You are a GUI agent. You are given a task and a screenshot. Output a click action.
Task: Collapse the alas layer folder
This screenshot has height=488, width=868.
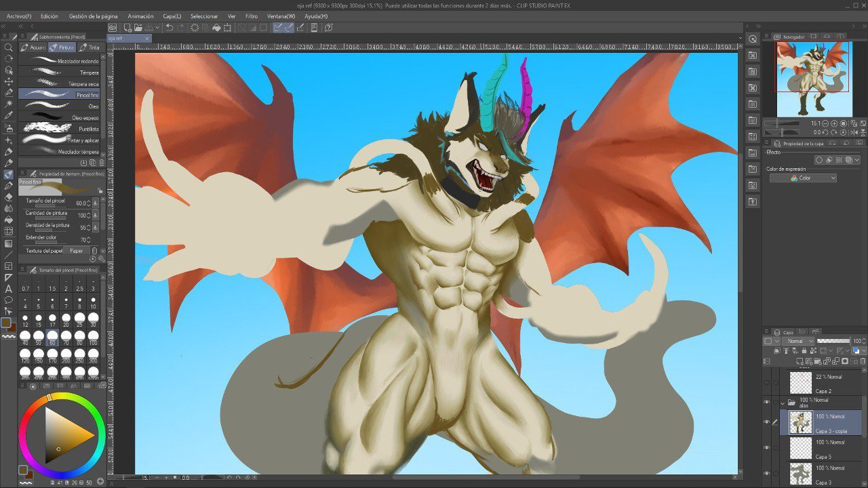click(x=783, y=402)
